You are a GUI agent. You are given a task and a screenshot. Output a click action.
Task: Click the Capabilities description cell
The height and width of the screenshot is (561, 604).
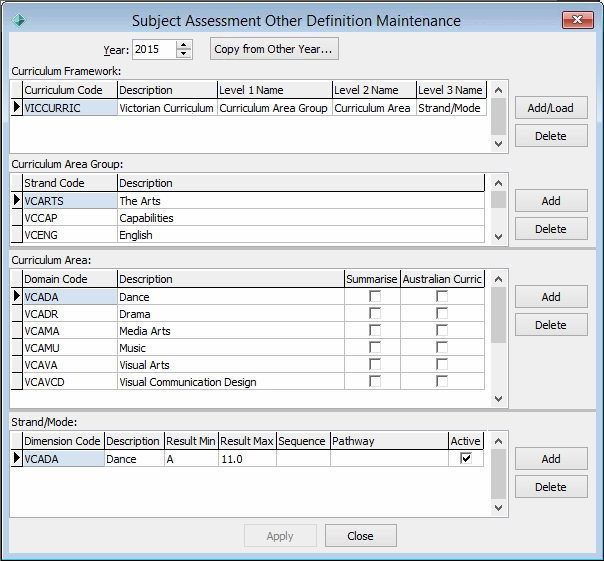(300, 218)
